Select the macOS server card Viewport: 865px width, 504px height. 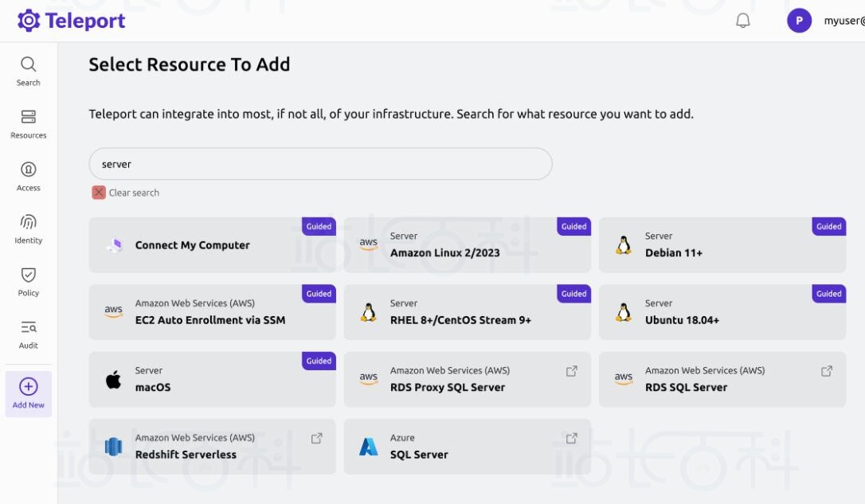(213, 379)
